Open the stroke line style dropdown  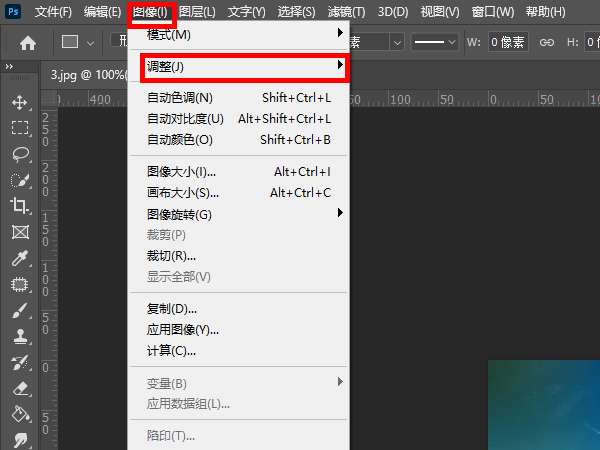coord(435,43)
